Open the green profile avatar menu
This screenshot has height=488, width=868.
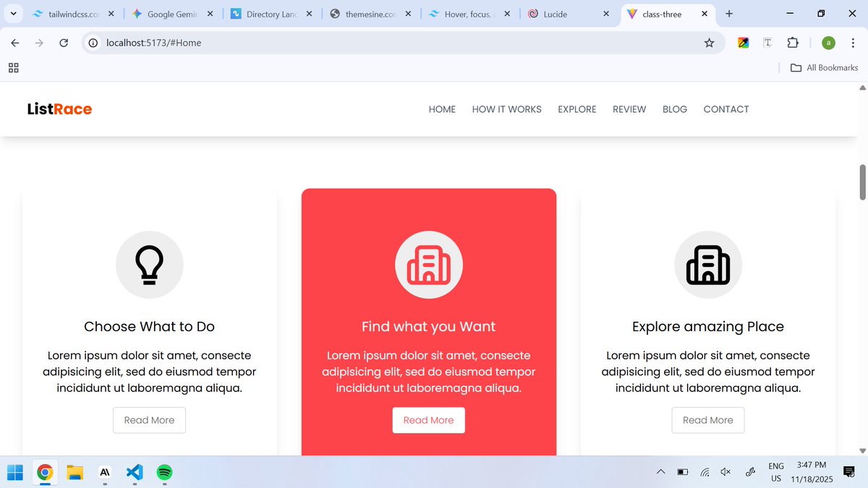coord(828,43)
